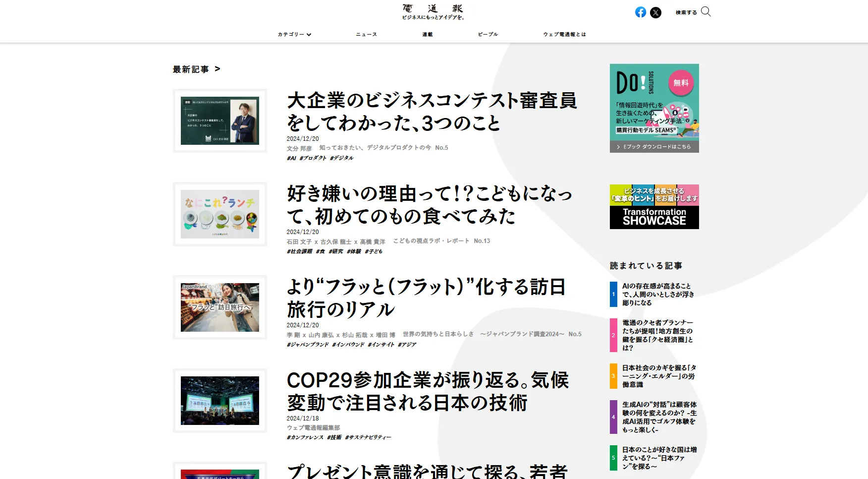Screen dimensions: 868x479
Task: Open series 知っておきたい、デジタルプロダクトの今 No.5
Action: click(x=384, y=148)
